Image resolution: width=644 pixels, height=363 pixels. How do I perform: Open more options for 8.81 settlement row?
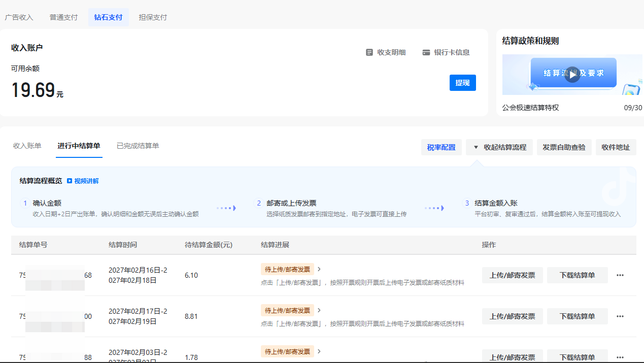coord(620,316)
